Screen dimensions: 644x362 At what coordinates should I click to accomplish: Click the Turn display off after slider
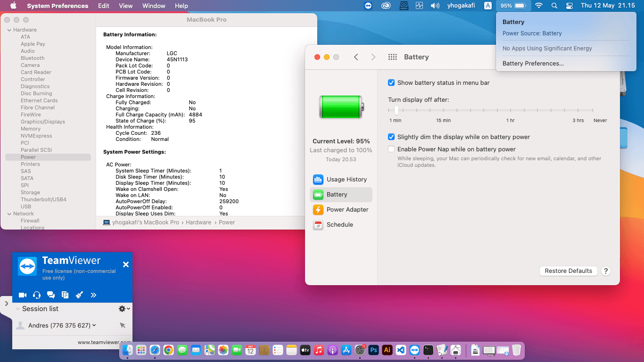[396, 110]
